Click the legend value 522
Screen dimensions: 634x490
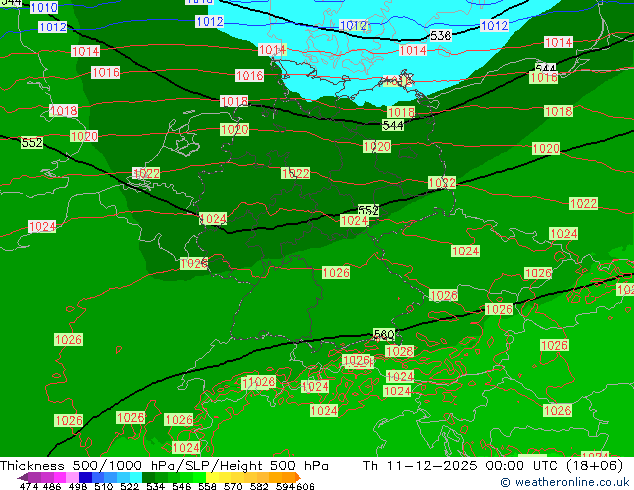129,486
